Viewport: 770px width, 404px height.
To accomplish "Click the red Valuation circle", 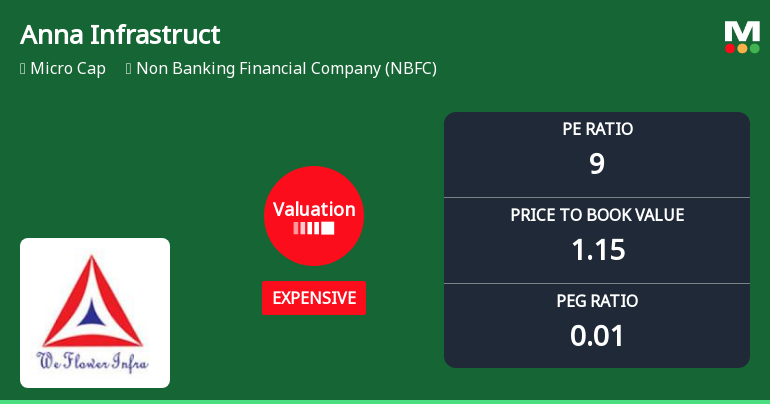I will pyautogui.click(x=314, y=216).
